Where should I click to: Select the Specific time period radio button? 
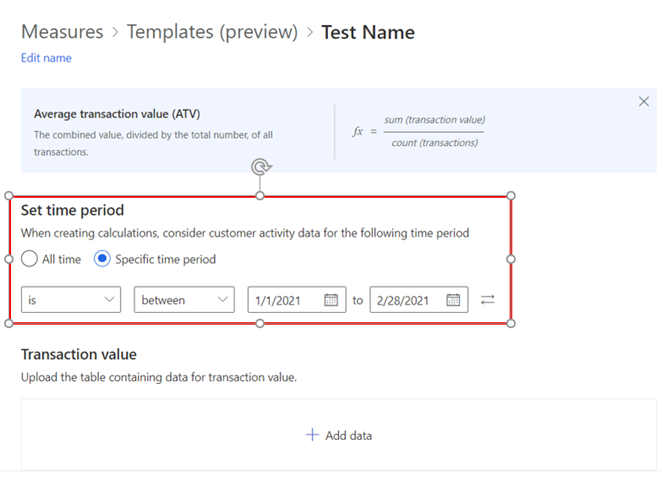coord(102,259)
